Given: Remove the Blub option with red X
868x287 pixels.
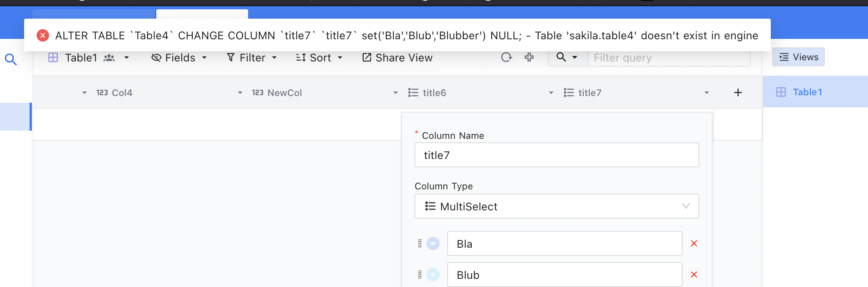Looking at the screenshot, I should [694, 275].
